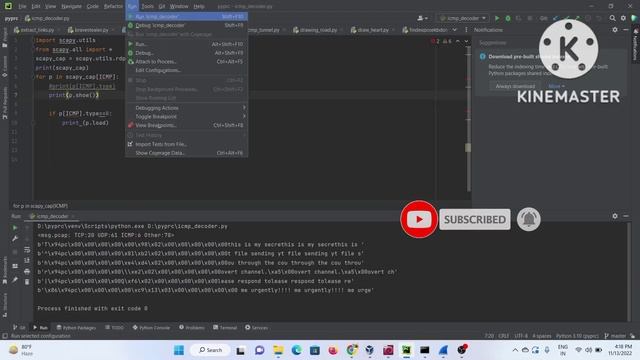Click "Process finished with exit code 0" output line
The width and height of the screenshot is (640, 360).
(x=93, y=309)
